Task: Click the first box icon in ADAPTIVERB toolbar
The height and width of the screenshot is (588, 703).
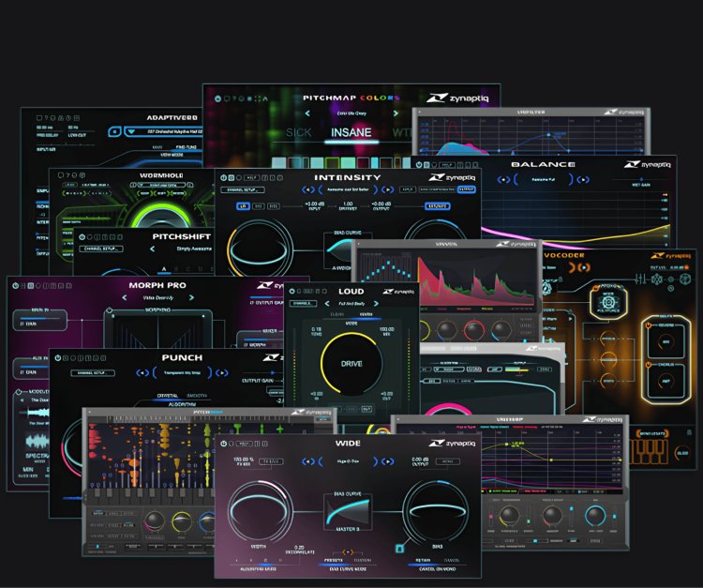Action: [39, 118]
